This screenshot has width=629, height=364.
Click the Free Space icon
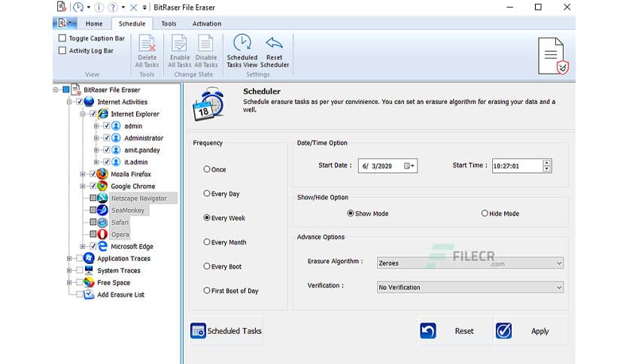(89, 282)
